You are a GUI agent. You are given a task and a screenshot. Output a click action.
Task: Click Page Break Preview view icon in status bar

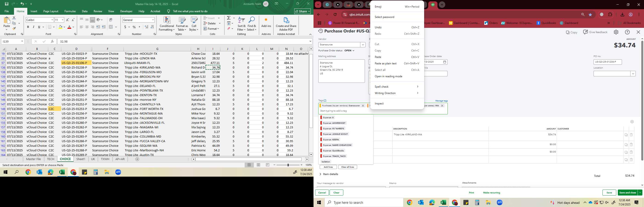[268, 165]
